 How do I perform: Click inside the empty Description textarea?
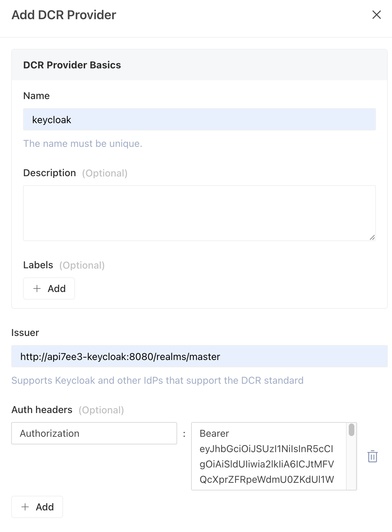coord(199,213)
